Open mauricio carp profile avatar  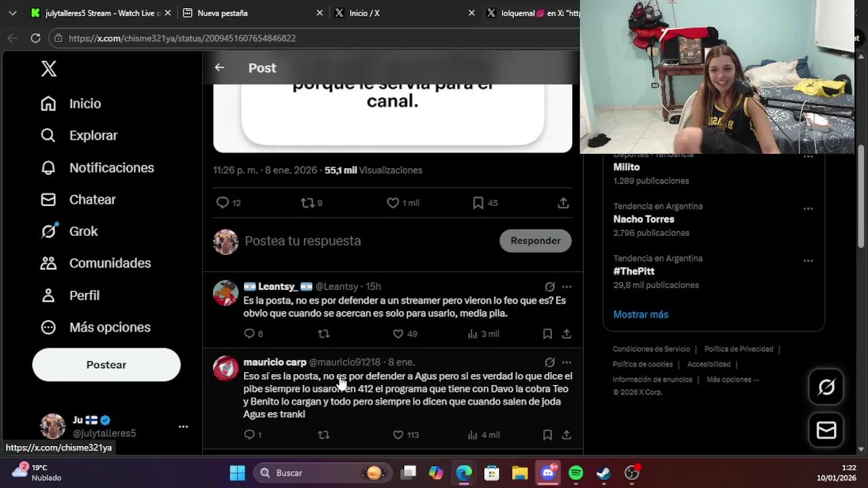(x=226, y=369)
